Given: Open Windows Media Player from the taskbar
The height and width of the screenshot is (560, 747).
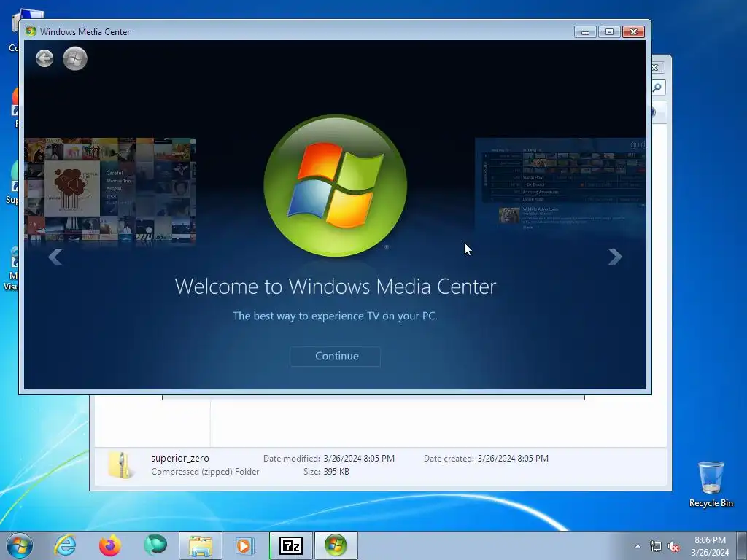Looking at the screenshot, I should 245,545.
